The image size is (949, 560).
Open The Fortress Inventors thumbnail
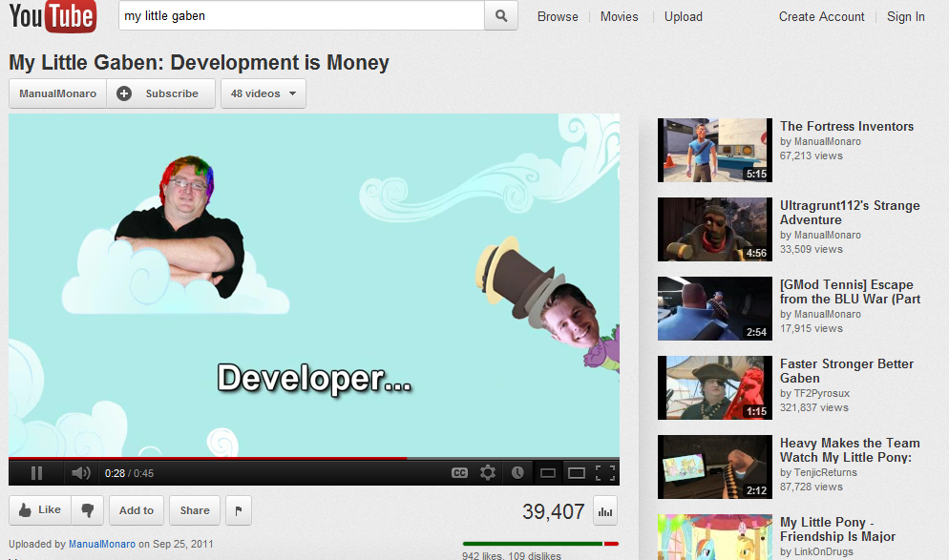pos(715,150)
